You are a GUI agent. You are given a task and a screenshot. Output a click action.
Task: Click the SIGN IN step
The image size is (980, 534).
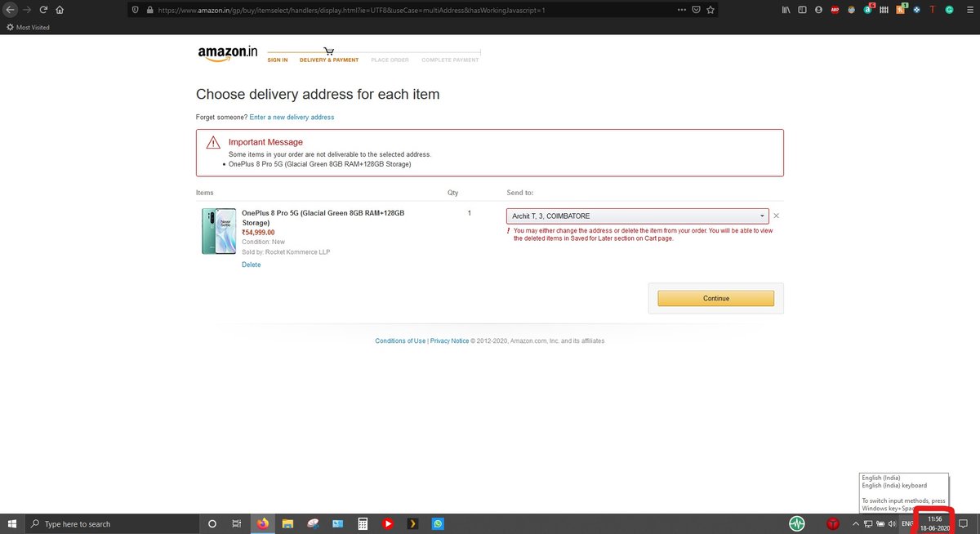277,60
